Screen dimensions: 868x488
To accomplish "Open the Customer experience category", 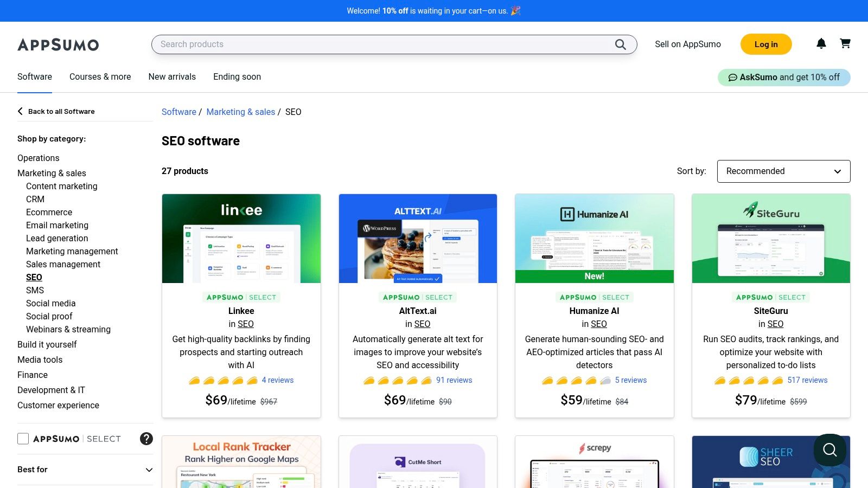I will coord(58,406).
